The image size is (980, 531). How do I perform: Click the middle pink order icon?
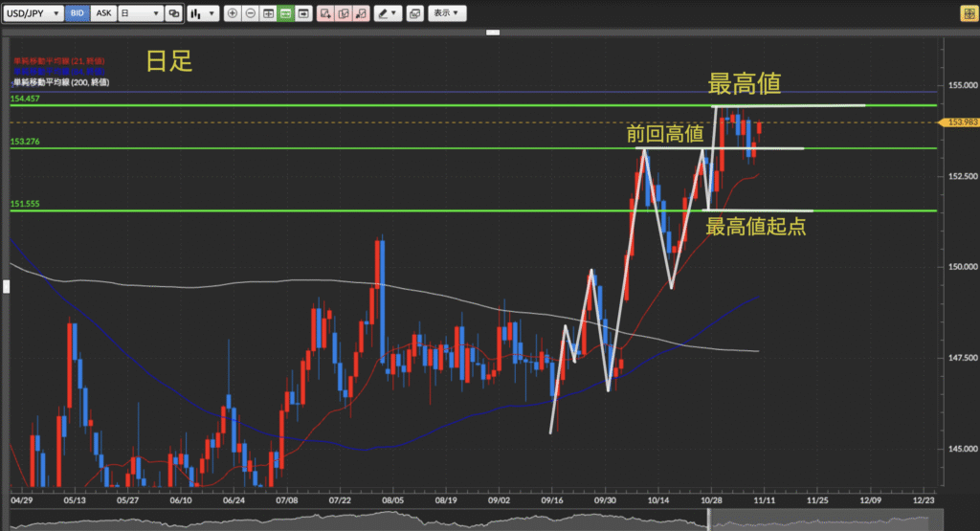pyautogui.click(x=343, y=14)
